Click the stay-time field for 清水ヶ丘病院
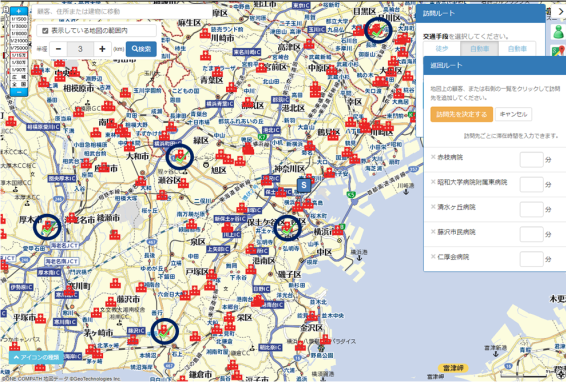This screenshot has width=567, height=382. [531, 209]
